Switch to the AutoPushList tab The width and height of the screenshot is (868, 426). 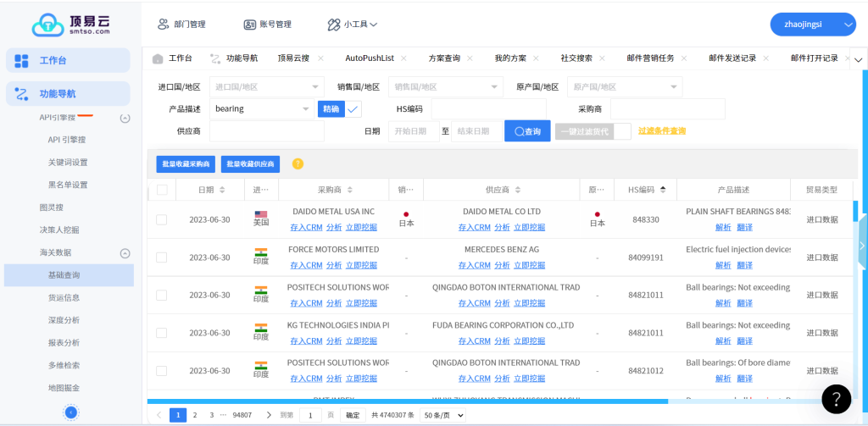point(370,58)
